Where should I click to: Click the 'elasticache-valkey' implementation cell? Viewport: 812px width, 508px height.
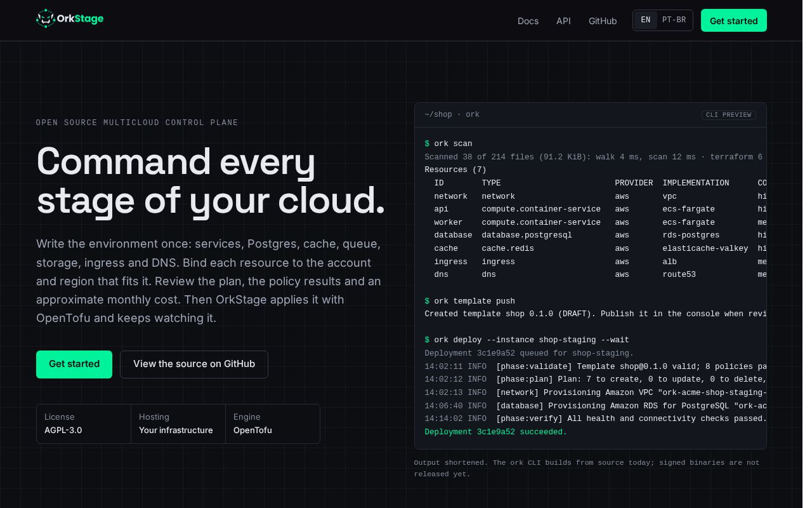pos(705,249)
